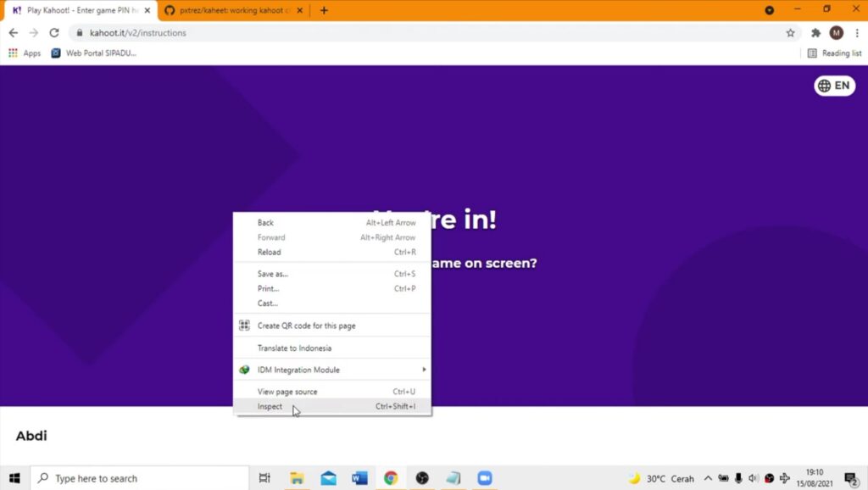This screenshot has height=490, width=868.
Task: Open OBS Studio from the taskbar
Action: pos(422,478)
